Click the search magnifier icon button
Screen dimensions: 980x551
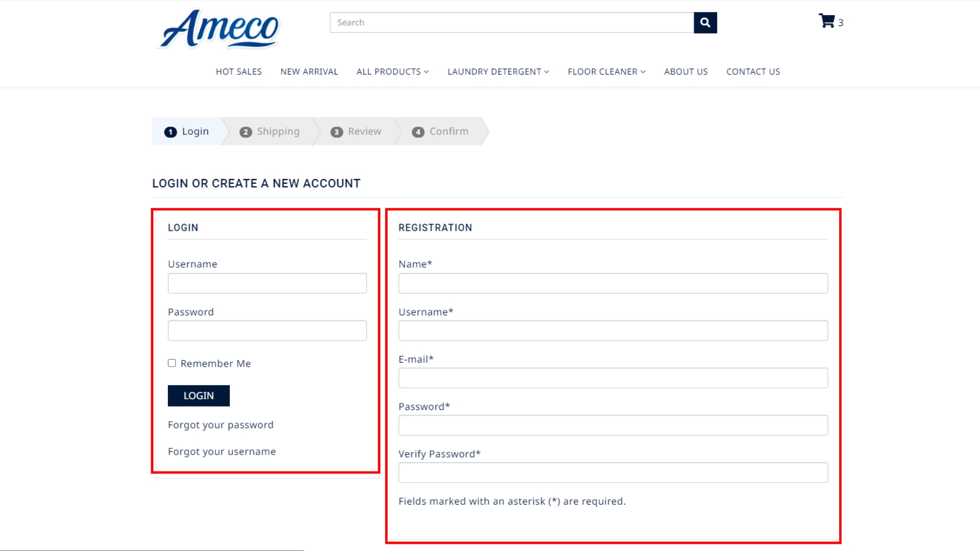(x=705, y=22)
